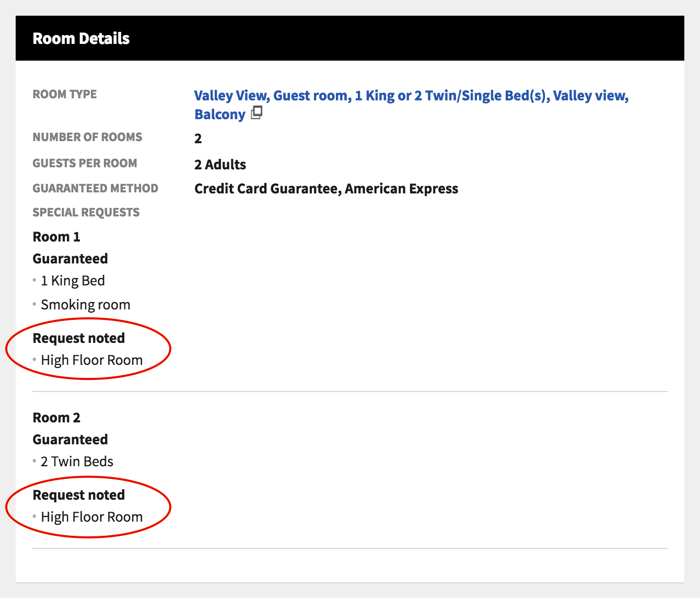Select the number of rooms value 2
Screen dimensions: 700x598
click(198, 139)
